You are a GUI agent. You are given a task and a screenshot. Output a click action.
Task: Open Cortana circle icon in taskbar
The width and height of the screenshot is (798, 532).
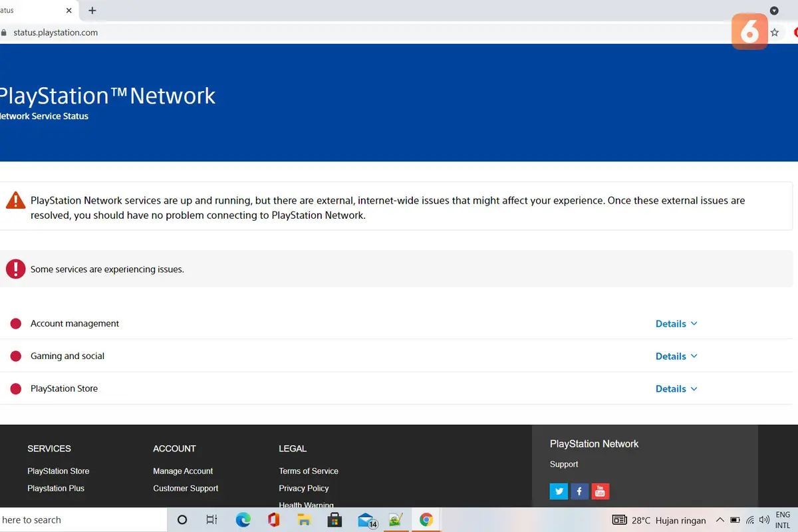[x=182, y=520]
